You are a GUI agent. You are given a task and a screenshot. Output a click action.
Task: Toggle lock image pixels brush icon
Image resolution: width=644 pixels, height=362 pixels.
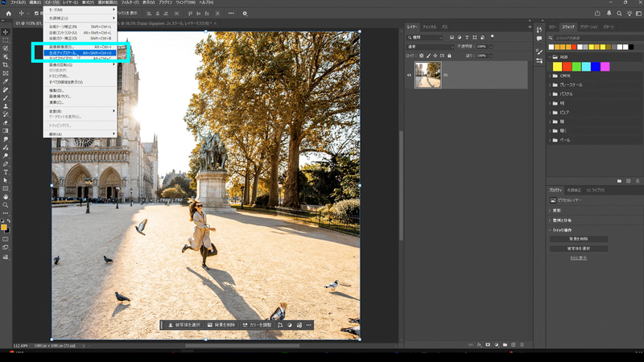(x=428, y=56)
